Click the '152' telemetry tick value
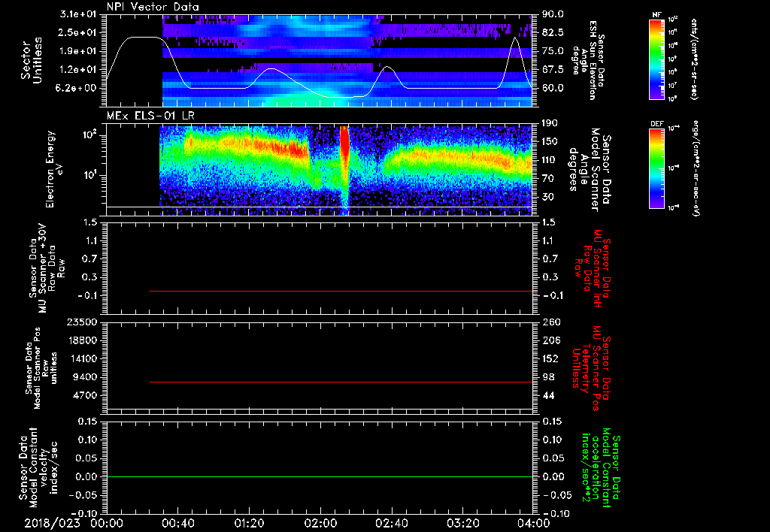 (550, 358)
